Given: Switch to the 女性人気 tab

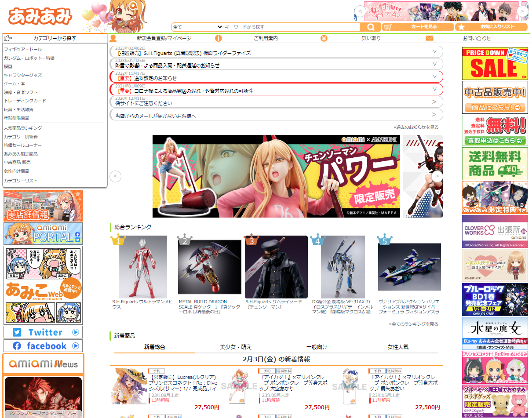Looking at the screenshot, I should point(398,347).
